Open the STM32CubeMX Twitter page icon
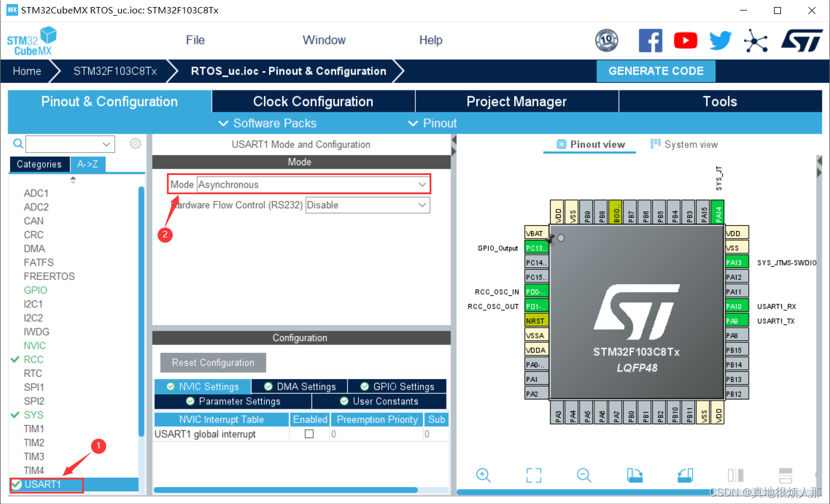This screenshot has width=830, height=504. coord(720,40)
